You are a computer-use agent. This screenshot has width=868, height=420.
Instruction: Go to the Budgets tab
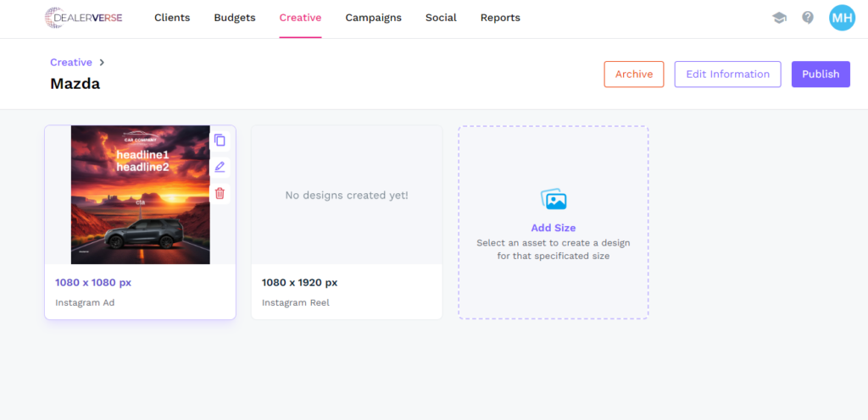tap(235, 18)
